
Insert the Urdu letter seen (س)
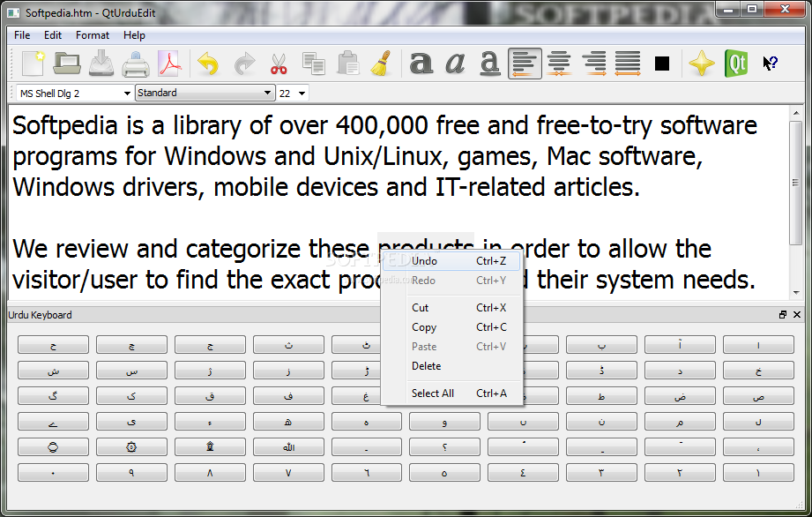(x=131, y=371)
